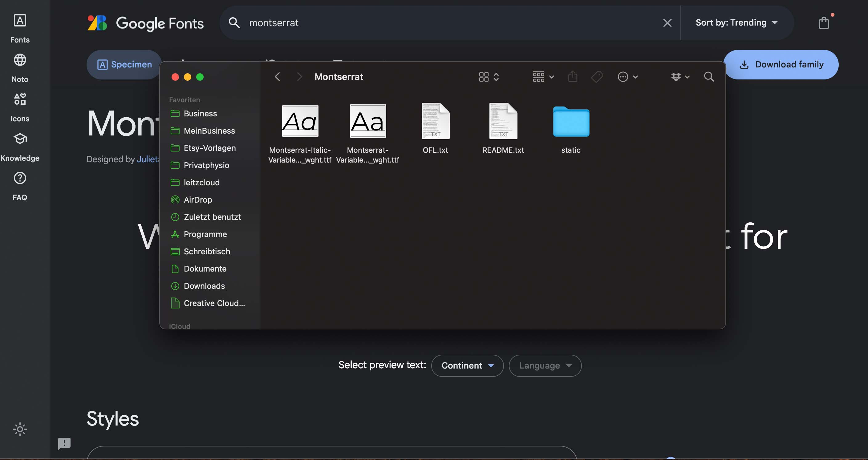The height and width of the screenshot is (460, 868).
Task: Open Dokumente in Finder sidebar
Action: (x=209, y=268)
